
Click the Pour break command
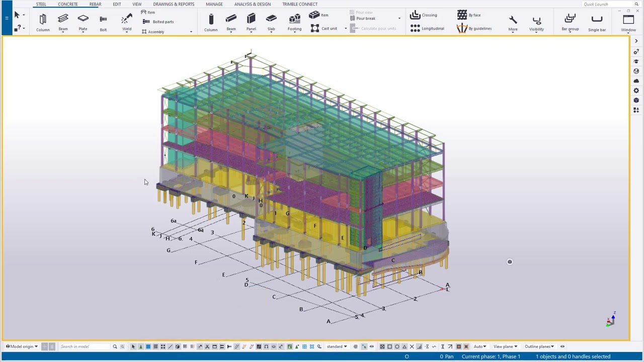click(x=362, y=19)
